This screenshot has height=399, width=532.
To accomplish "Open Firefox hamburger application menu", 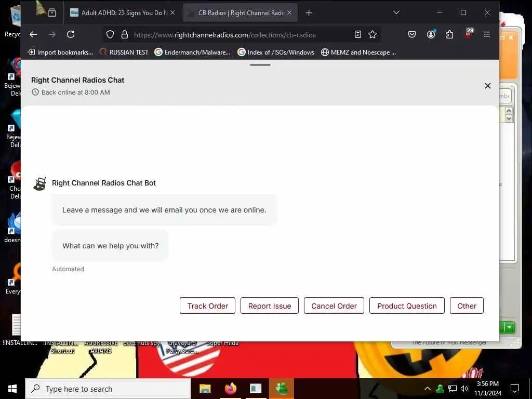I will pos(487,34).
